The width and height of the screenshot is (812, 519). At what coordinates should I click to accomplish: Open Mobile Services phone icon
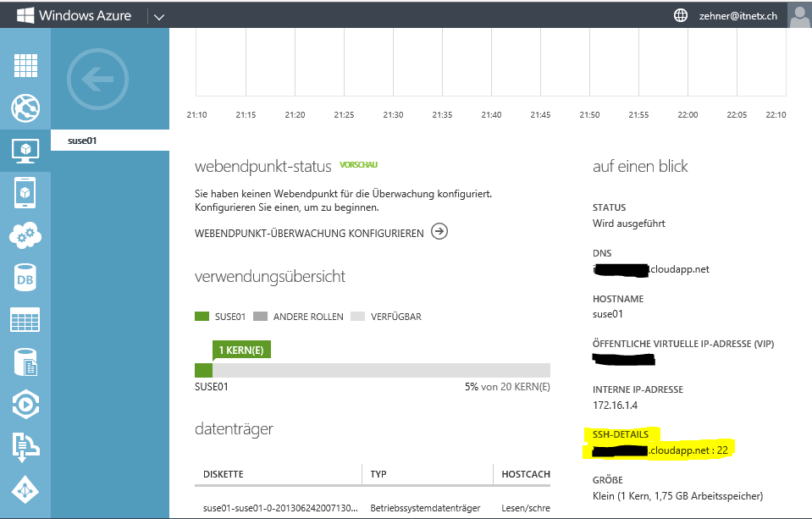pos(25,193)
